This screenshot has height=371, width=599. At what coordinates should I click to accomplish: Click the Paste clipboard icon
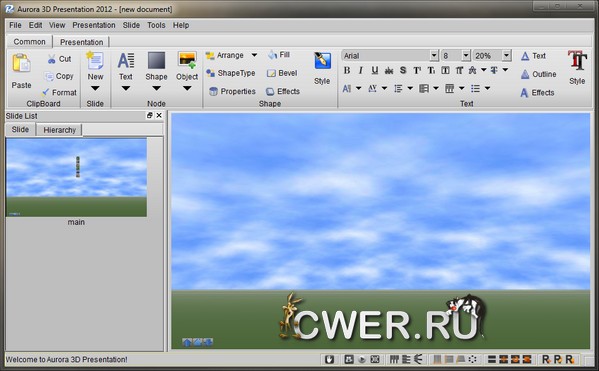pyautogui.click(x=21, y=63)
